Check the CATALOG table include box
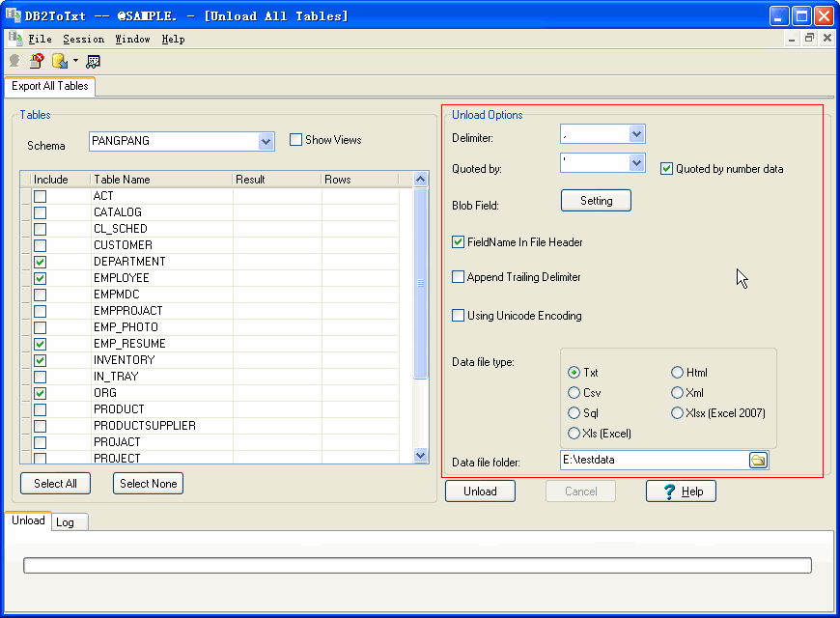 (40, 212)
